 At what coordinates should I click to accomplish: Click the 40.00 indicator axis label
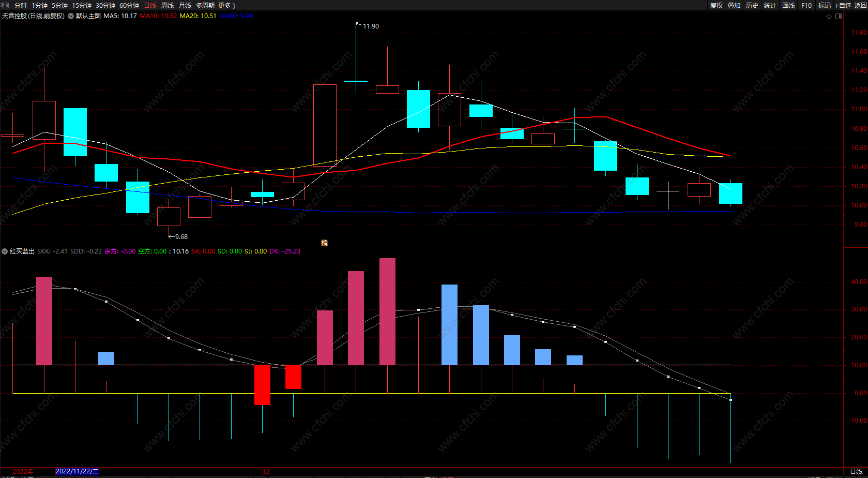859,282
